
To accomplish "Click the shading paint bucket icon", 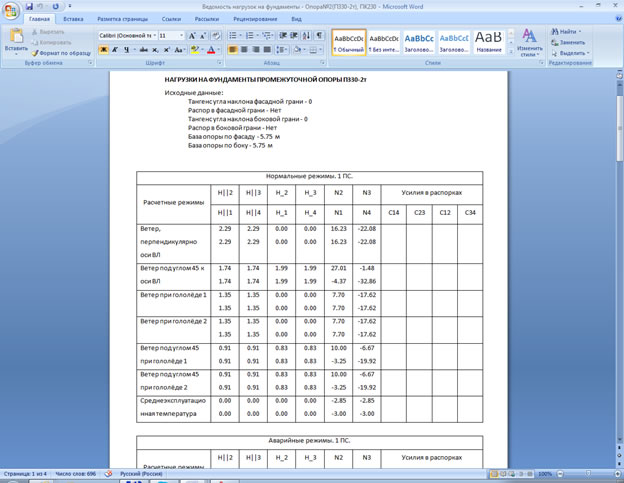I will click(x=296, y=50).
